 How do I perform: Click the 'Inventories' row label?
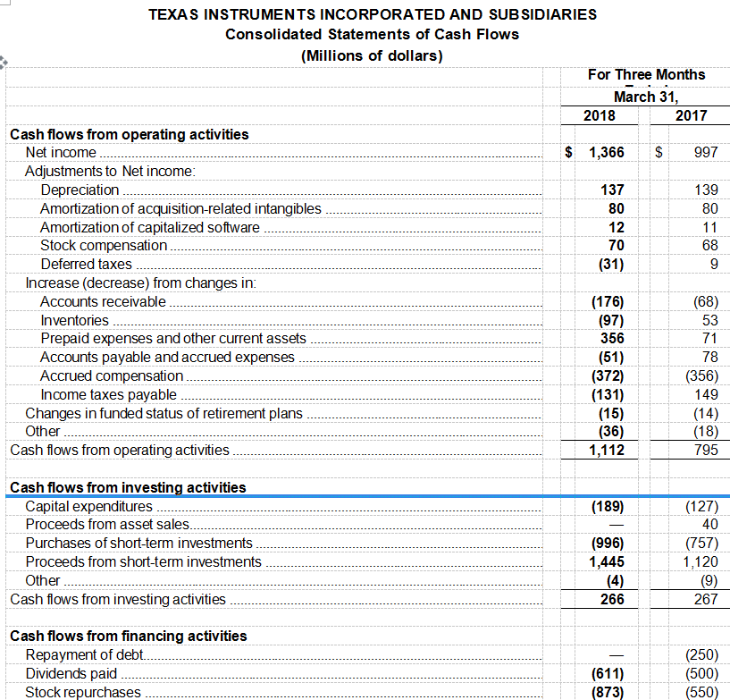click(x=74, y=320)
